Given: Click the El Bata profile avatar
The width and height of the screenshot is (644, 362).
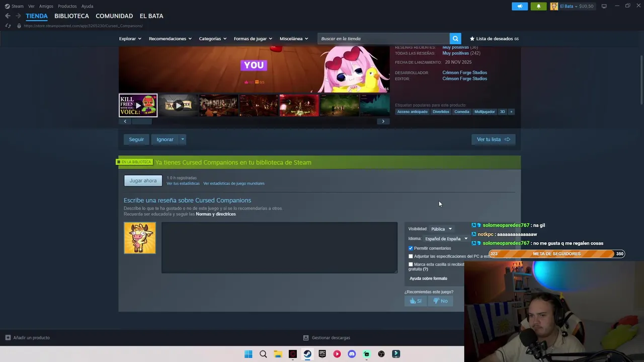Looking at the screenshot, I should pyautogui.click(x=554, y=6).
